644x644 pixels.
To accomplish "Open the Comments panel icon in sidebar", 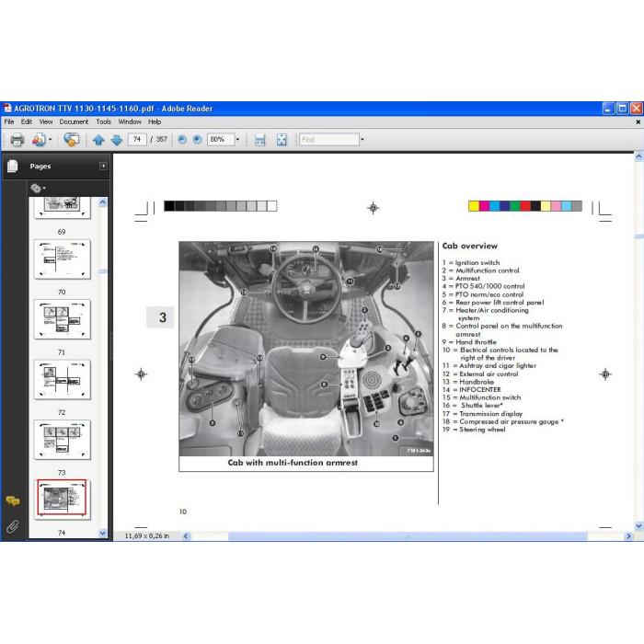I will (x=13, y=501).
